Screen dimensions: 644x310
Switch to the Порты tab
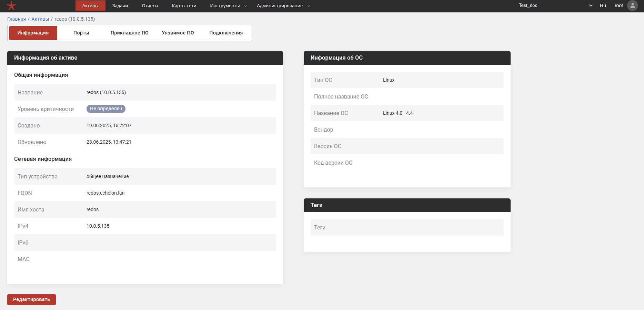[x=81, y=33]
